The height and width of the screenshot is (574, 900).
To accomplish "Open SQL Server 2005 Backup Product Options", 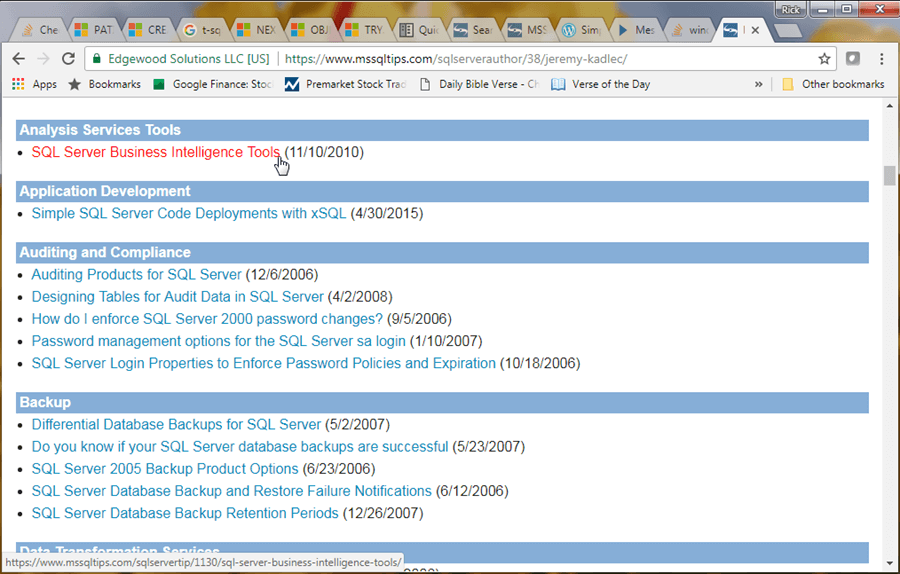I will 165,469.
